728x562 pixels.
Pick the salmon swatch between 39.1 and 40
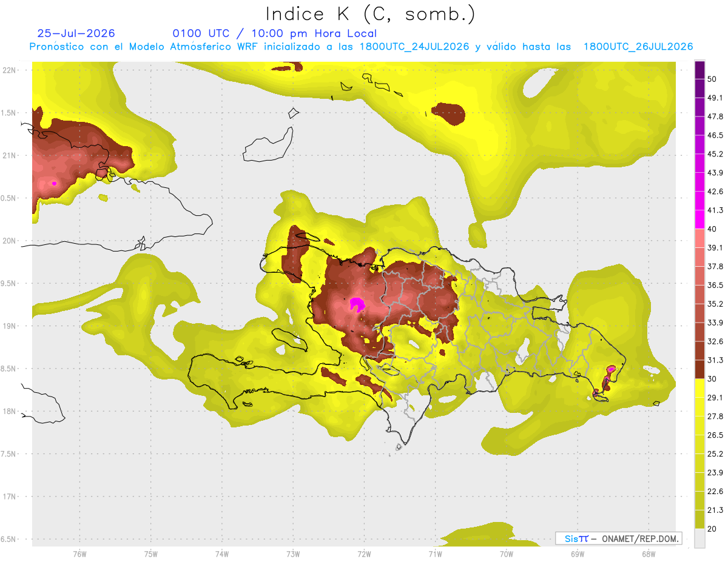(x=699, y=238)
